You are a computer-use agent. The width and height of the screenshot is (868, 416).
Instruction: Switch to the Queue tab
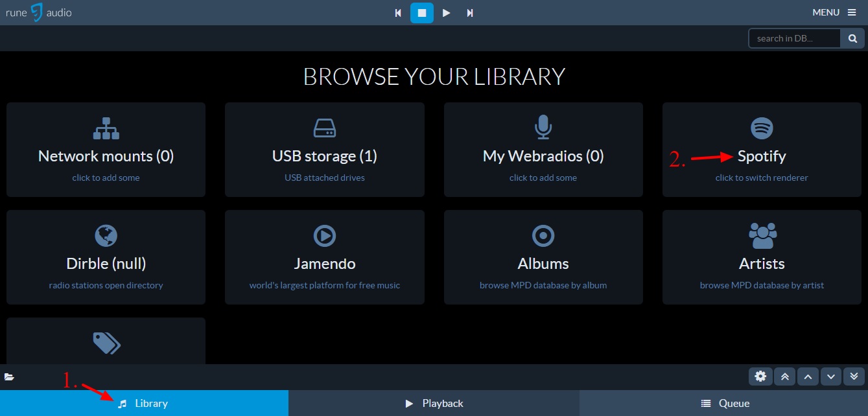pos(723,403)
